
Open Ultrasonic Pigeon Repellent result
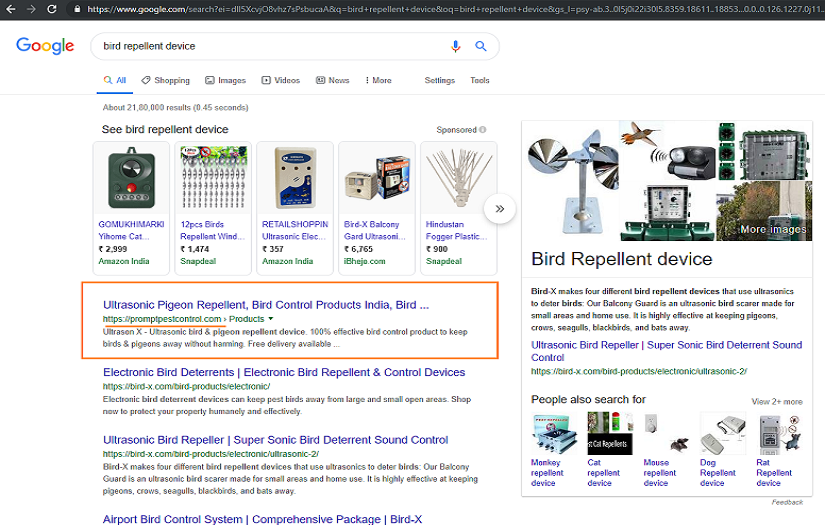coord(266,305)
